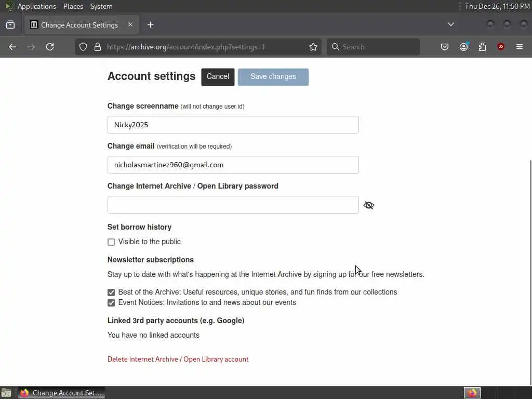The image size is (532, 399).
Task: Click Delete Internet Archive / Open Library account
Action: pyautogui.click(x=178, y=359)
